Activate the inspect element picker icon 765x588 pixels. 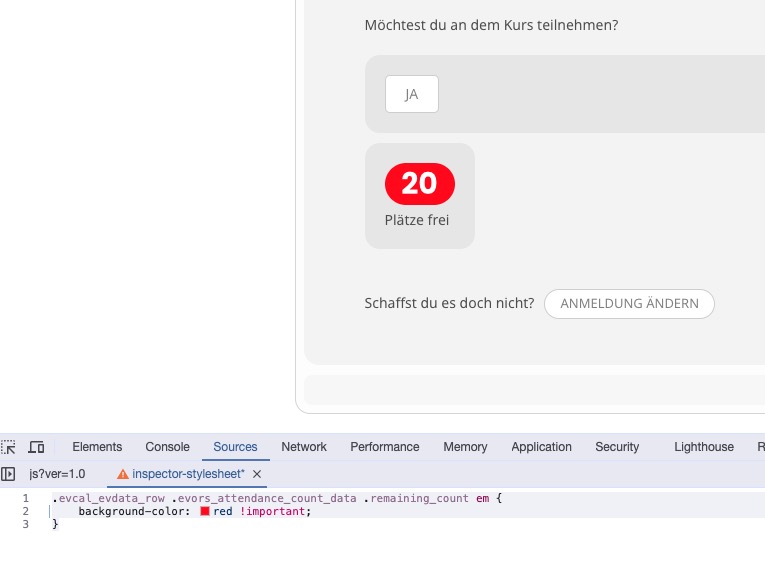click(x=8, y=447)
